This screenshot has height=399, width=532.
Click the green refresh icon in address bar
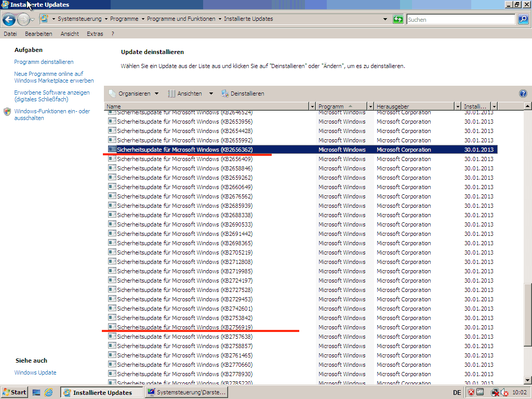pyautogui.click(x=398, y=19)
